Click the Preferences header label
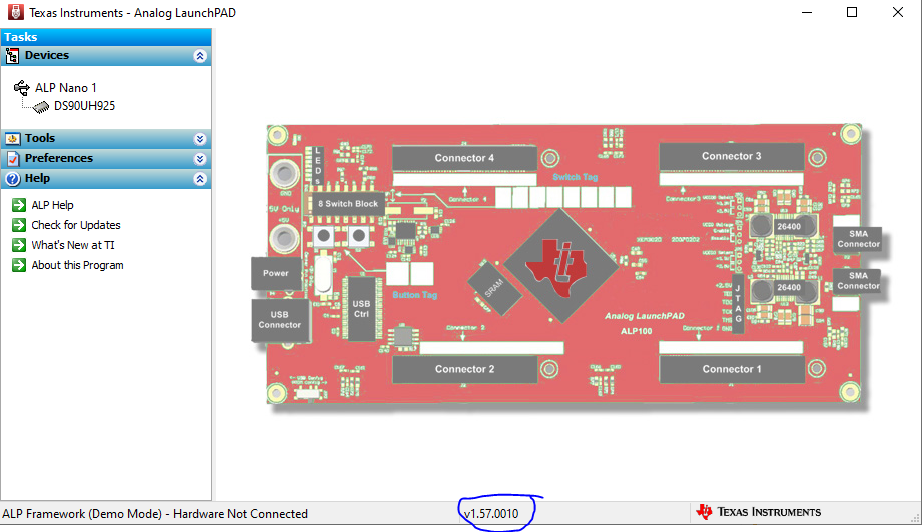The height and width of the screenshot is (532, 922). [x=59, y=158]
